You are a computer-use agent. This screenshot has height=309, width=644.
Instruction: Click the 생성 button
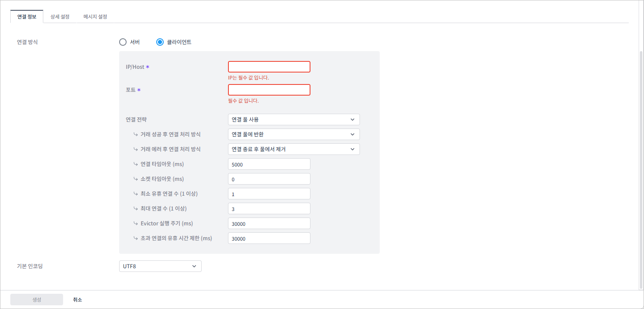37,300
